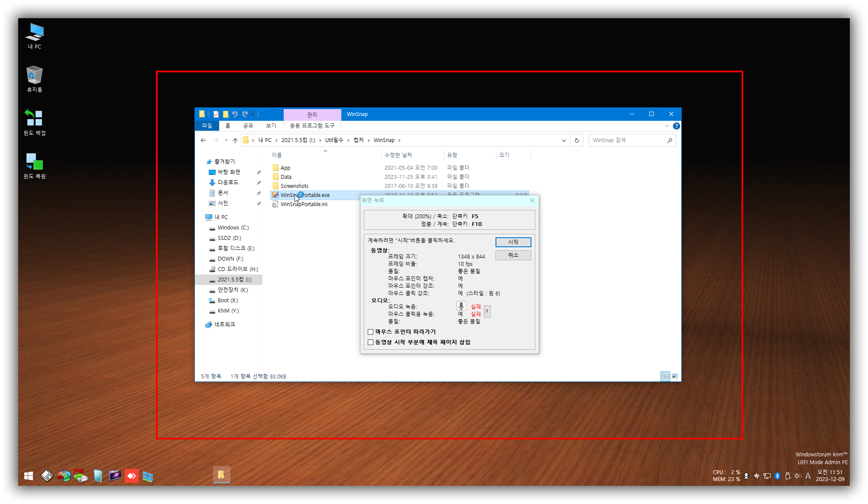This screenshot has height=504, width=868.
Task: Select 사진 in quick access
Action: coord(223,204)
